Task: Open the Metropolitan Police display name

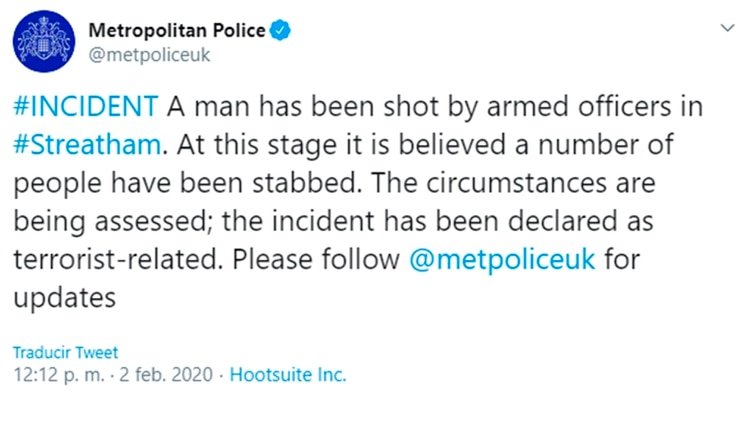Action: [176, 31]
